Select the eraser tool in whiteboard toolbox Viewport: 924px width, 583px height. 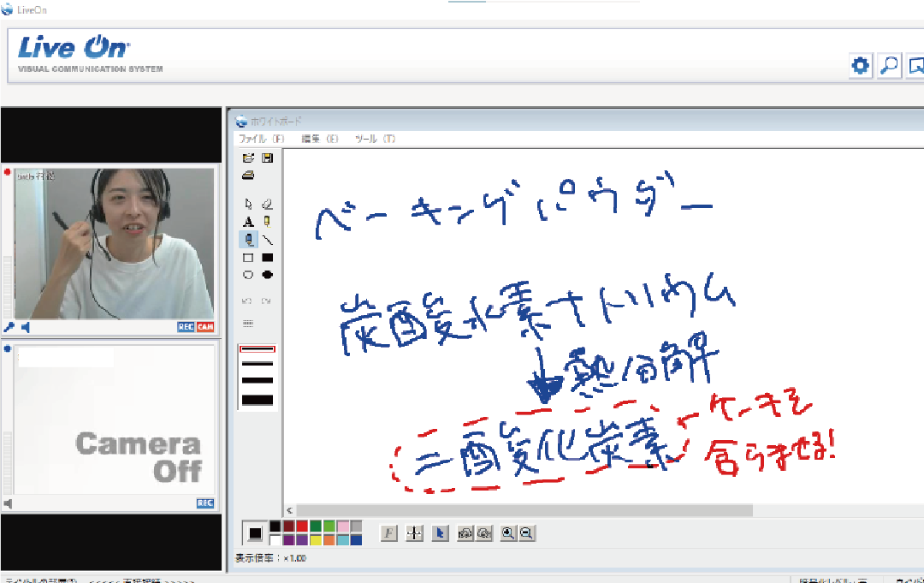pyautogui.click(x=267, y=204)
